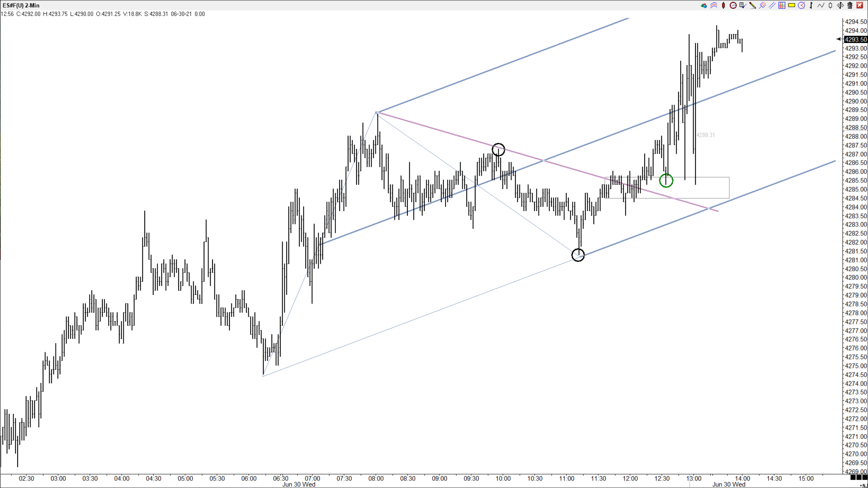868x488 pixels.
Task: Click the trash can delete icon
Action: coord(850,5)
